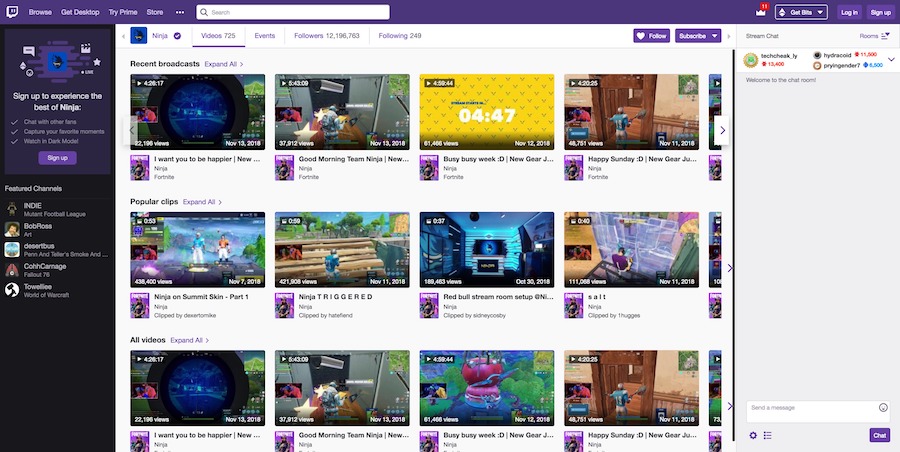Expand All recent broadcasts
Screen dimensions: 900x452
pyautogui.click(x=224, y=64)
